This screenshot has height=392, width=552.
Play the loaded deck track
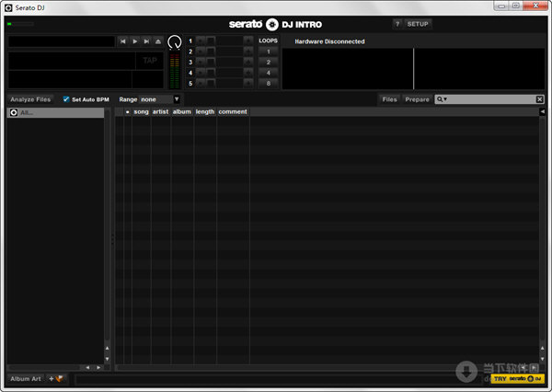point(135,41)
